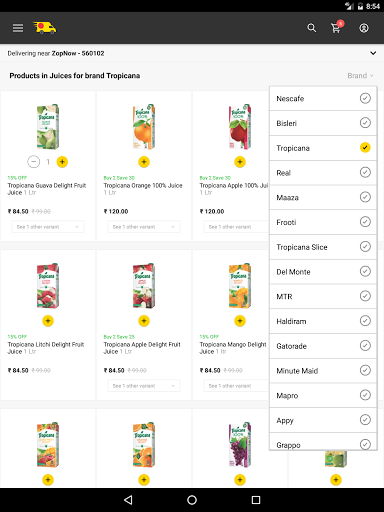384x512 pixels.
Task: Add Tropicana Orange 100% Juice to cart
Action: coord(144,162)
